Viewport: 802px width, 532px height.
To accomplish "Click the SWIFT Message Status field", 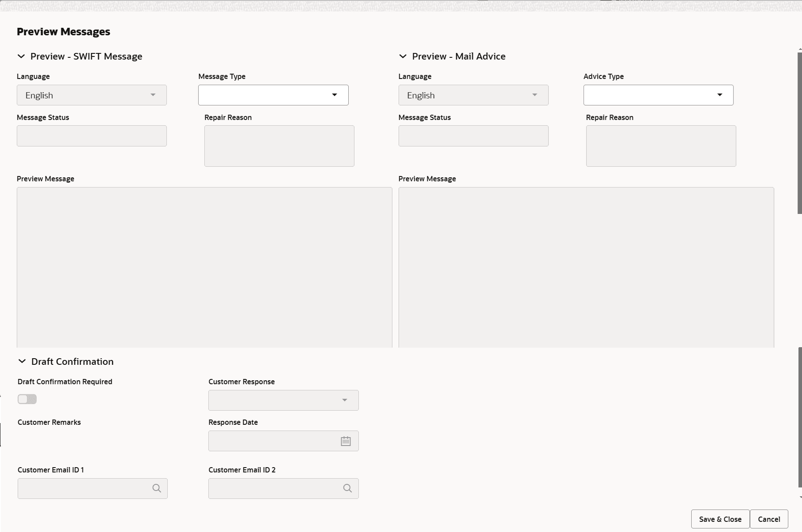I will 92,136.
